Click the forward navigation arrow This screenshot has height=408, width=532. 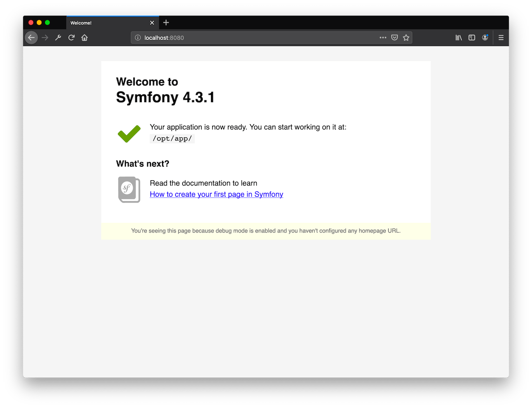[x=45, y=38]
